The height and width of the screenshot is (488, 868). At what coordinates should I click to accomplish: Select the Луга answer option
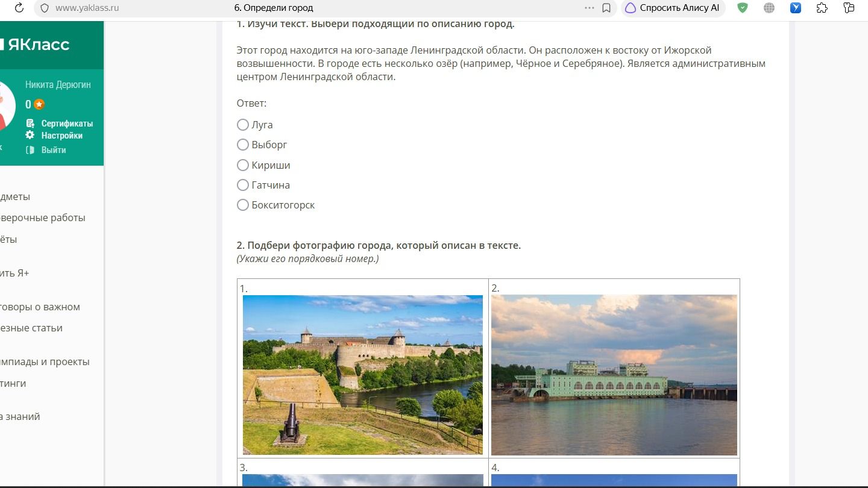click(x=243, y=125)
